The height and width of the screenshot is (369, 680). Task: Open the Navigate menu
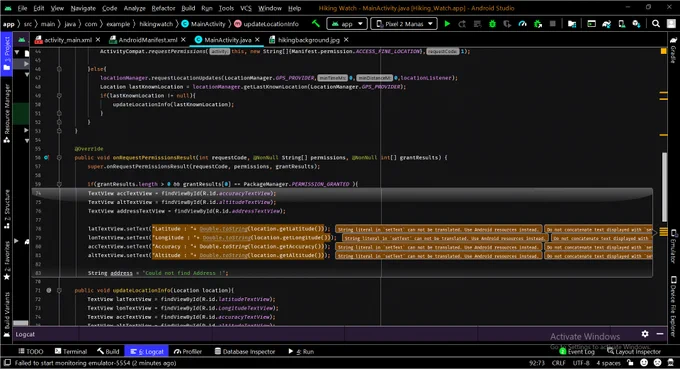tap(83, 8)
